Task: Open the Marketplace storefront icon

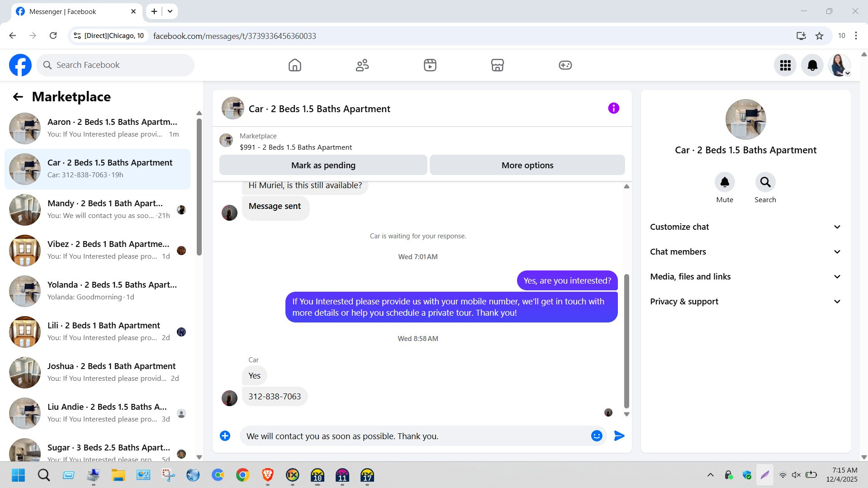Action: [x=497, y=65]
